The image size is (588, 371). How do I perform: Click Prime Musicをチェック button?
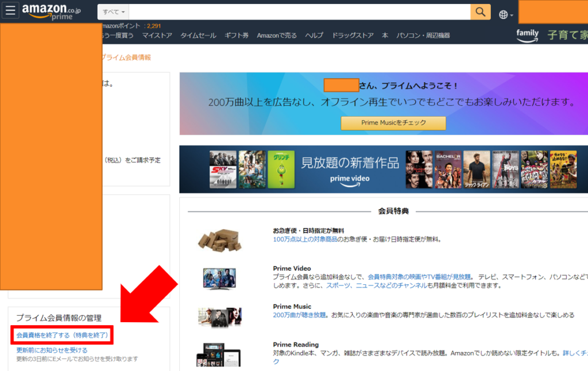click(393, 123)
